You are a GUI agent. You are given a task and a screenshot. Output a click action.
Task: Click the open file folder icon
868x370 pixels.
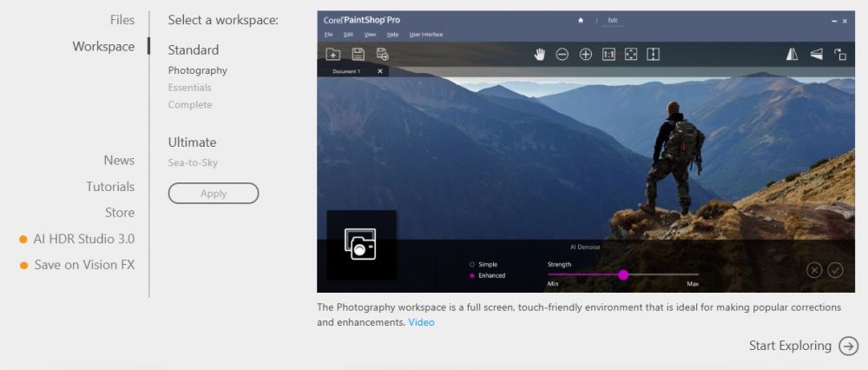[332, 55]
